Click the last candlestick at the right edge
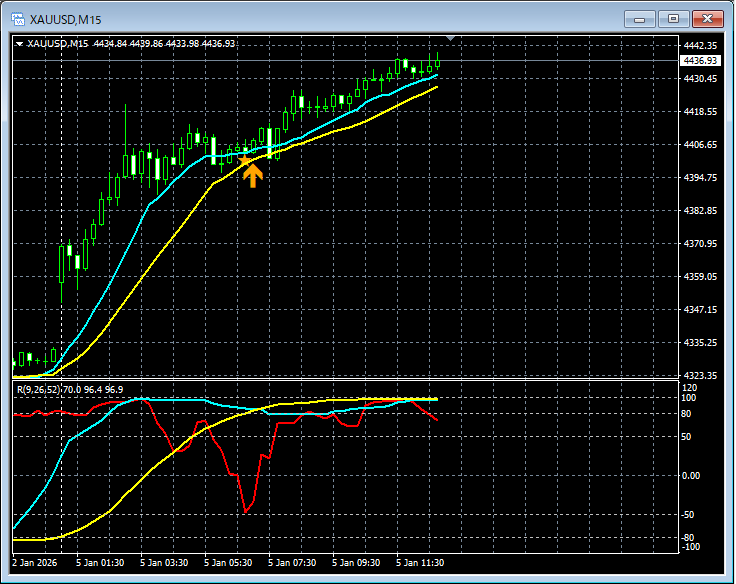The image size is (736, 584). pyautogui.click(x=437, y=61)
